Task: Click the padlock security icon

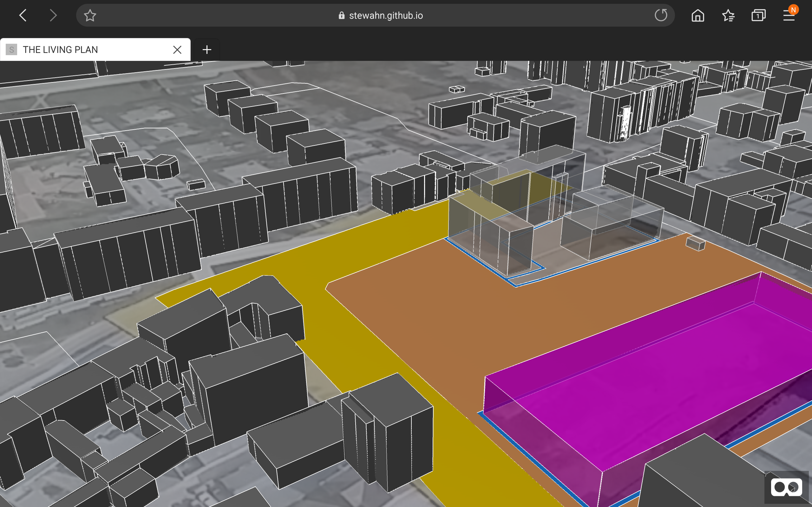Action: [x=342, y=16]
